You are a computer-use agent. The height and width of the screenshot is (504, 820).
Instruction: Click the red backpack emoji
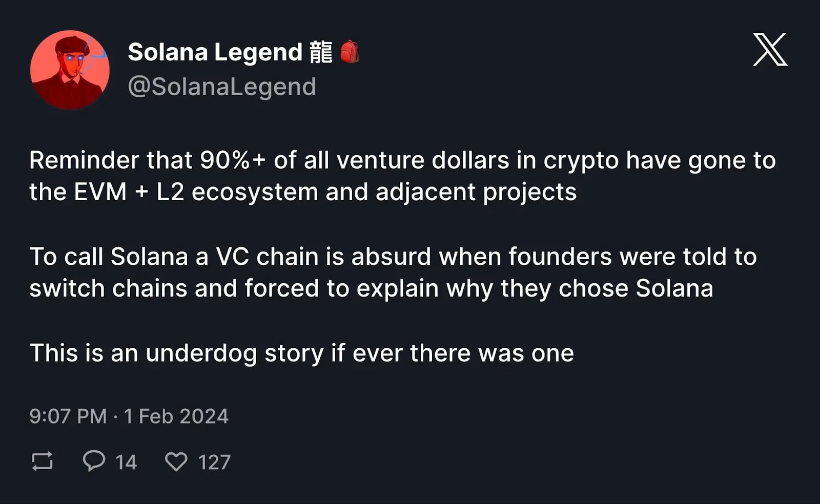[x=350, y=52]
